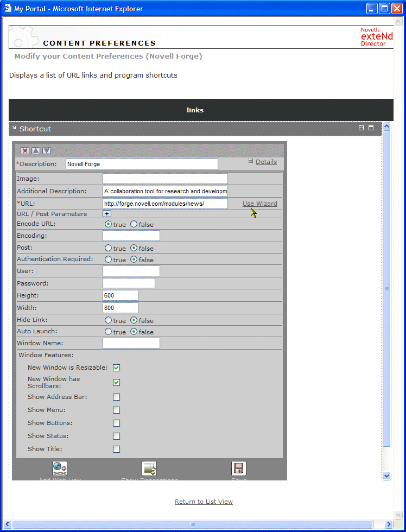Viewport: 406px width, 532px height.
Task: Click the Height field showing 600
Action: click(x=120, y=295)
